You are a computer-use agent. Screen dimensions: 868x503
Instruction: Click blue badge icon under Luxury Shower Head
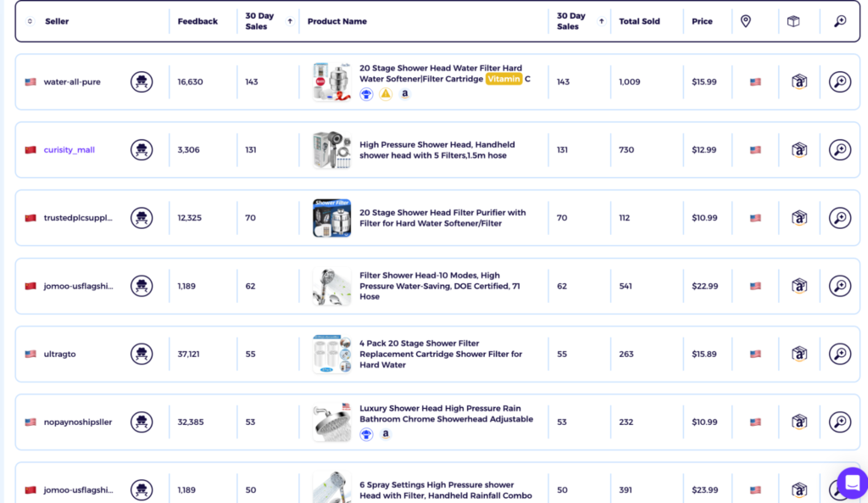(366, 434)
